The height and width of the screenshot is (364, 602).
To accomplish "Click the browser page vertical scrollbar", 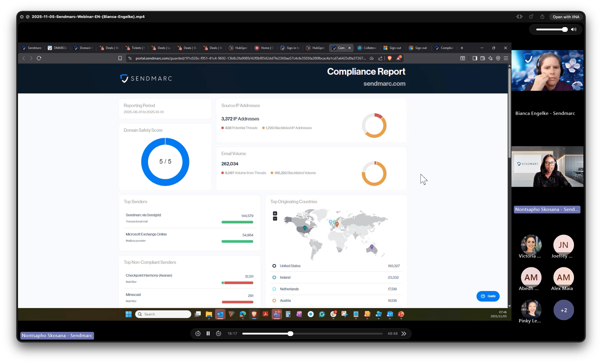I will [x=509, y=113].
